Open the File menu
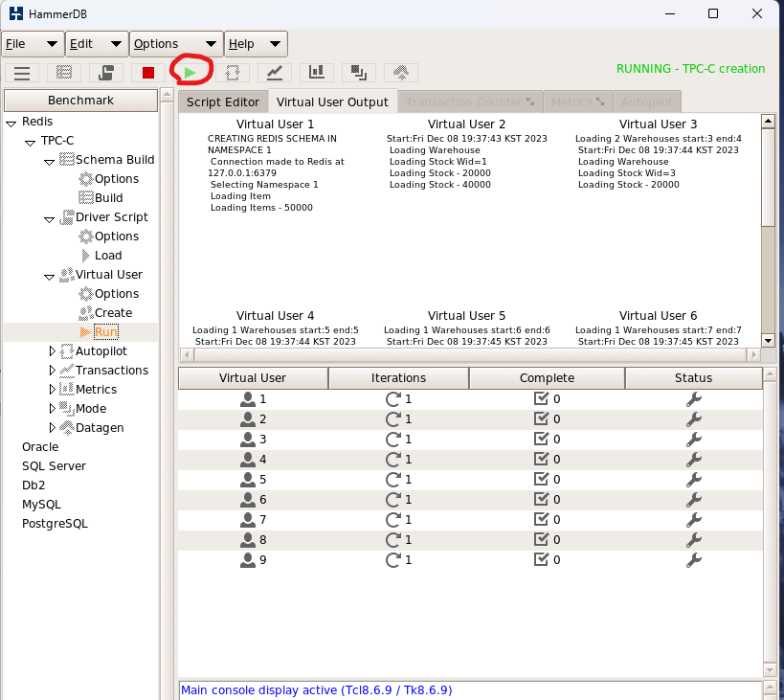784x700 pixels. click(33, 44)
